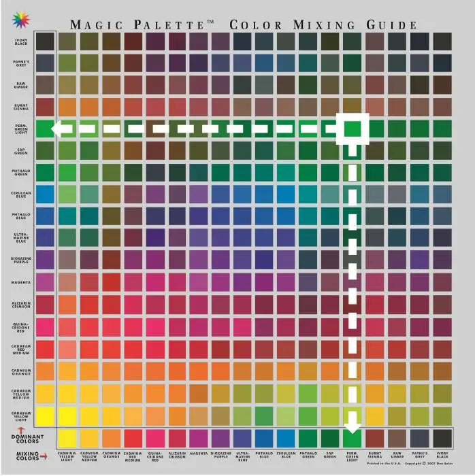
Task: Click the Ivory Black row label
Action: pyautogui.click(x=21, y=41)
